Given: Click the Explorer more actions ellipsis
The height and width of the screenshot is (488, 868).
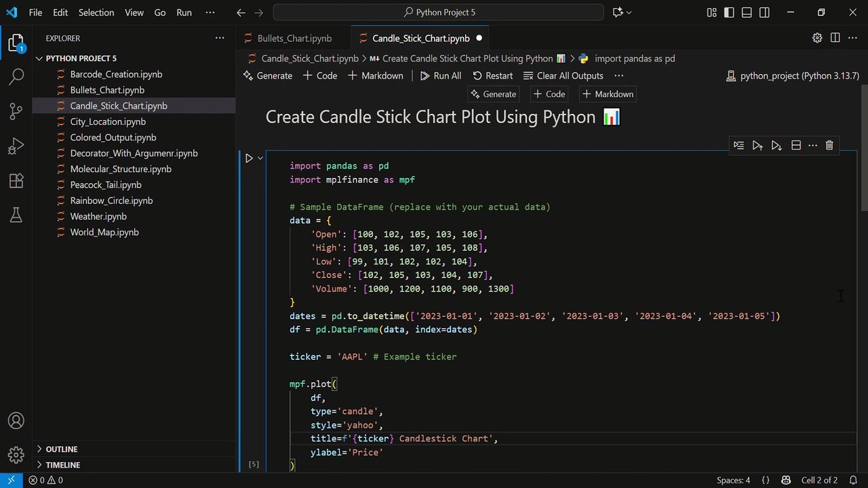Looking at the screenshot, I should point(220,39).
